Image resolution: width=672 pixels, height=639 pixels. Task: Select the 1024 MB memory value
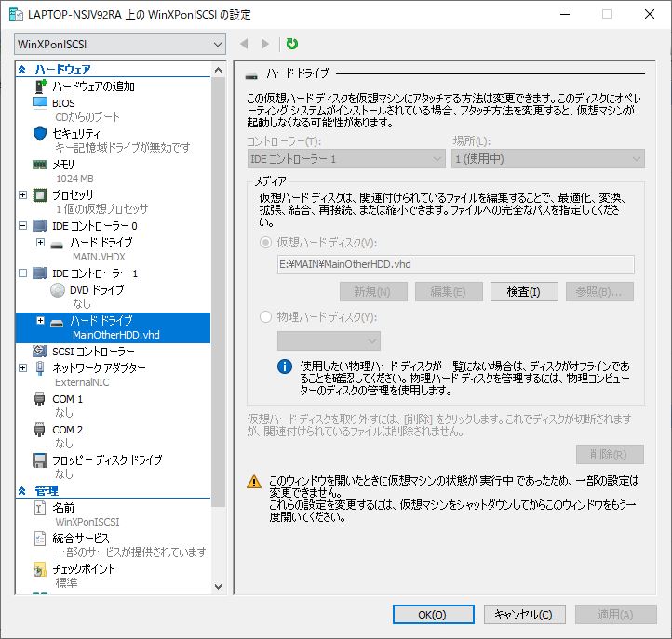(x=74, y=179)
